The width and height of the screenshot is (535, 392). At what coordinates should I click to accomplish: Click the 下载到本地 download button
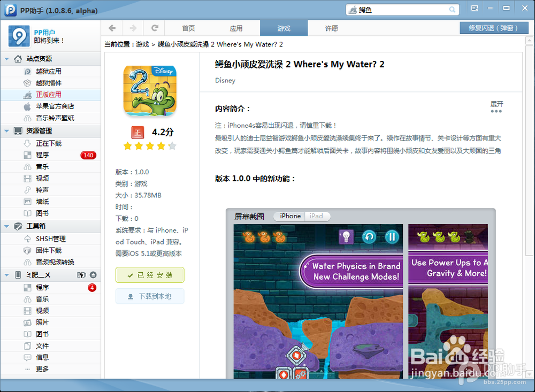coord(150,296)
